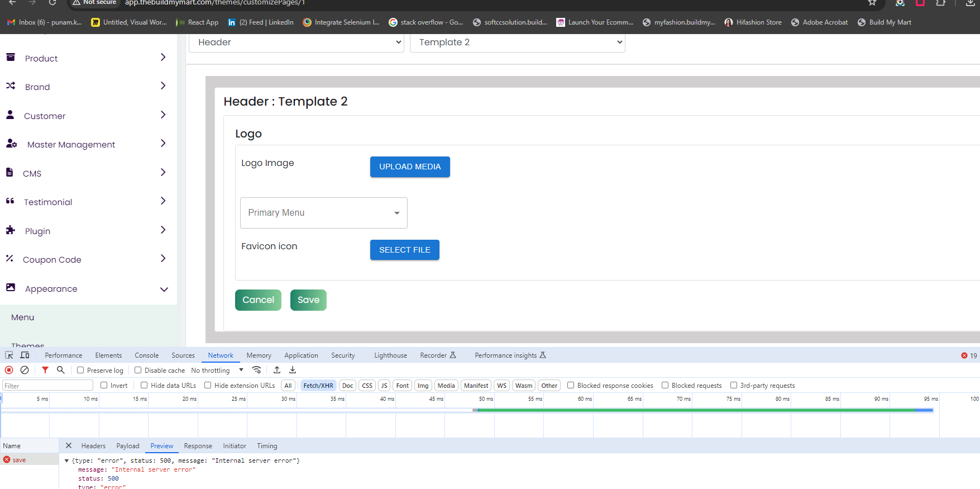Open the No throttling dropdown
Viewport: 980px width, 489px height.
pyautogui.click(x=217, y=370)
